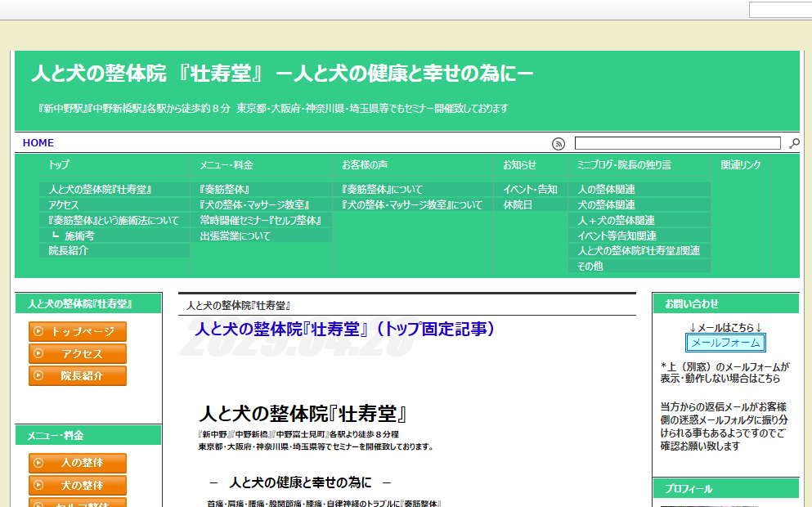Screen dimensions: 812x507
Task: Click the orange 犬の整体 sidebar button
Action: coord(78,485)
